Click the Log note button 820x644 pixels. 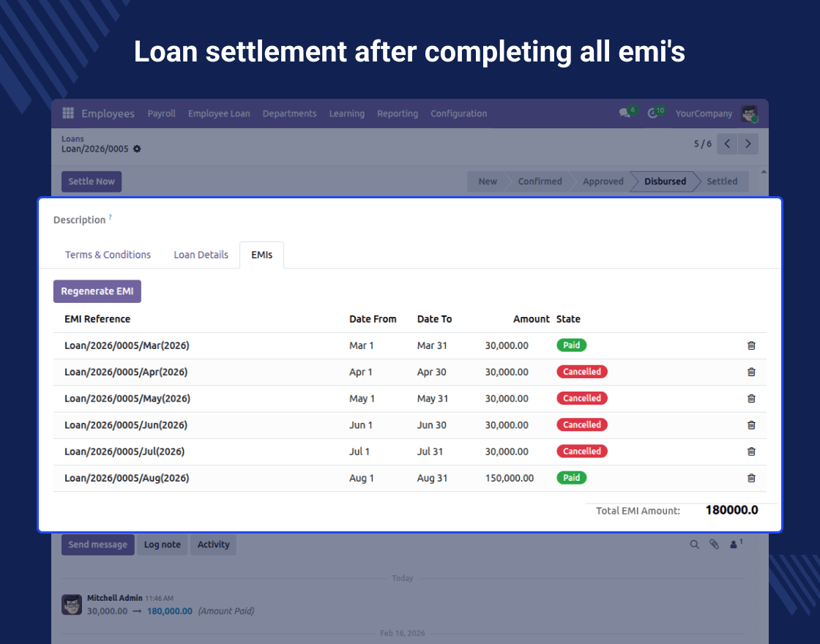162,544
